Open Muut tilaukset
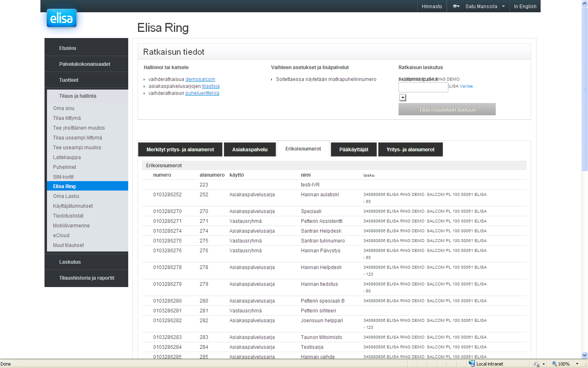The image size is (588, 368). pyautogui.click(x=68, y=245)
